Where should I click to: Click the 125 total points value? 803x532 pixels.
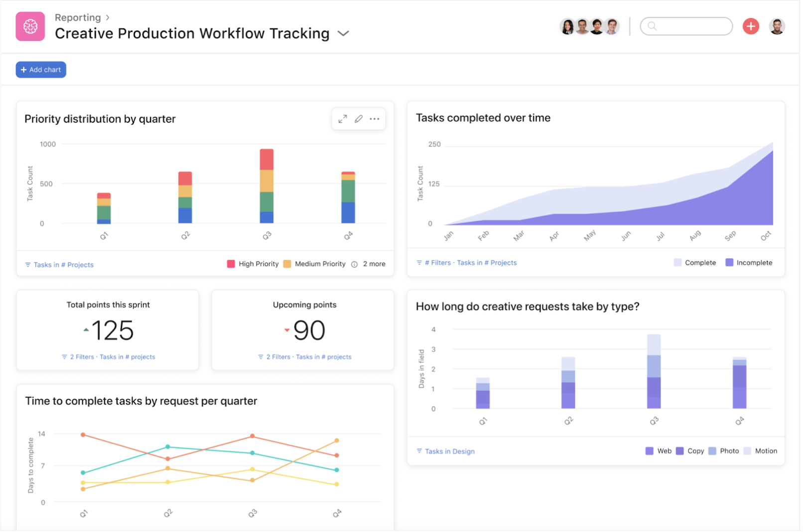pos(113,331)
